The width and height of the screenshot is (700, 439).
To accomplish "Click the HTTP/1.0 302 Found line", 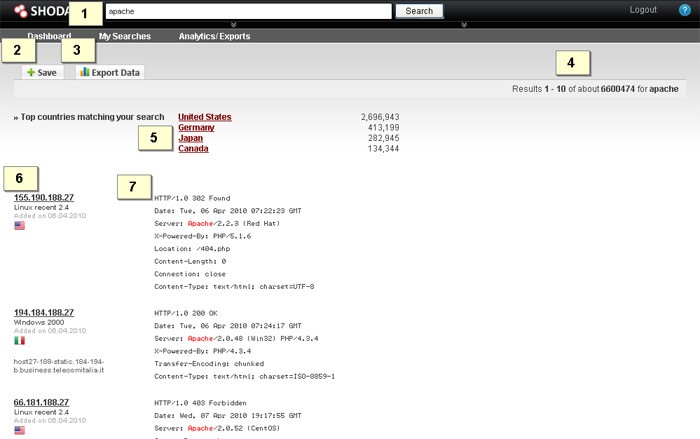I will (192, 198).
